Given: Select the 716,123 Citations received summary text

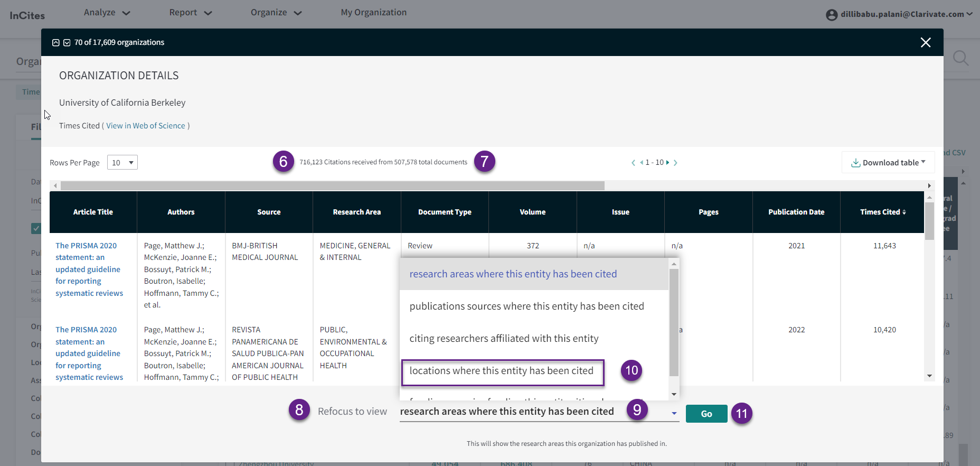Looking at the screenshot, I should coord(383,162).
